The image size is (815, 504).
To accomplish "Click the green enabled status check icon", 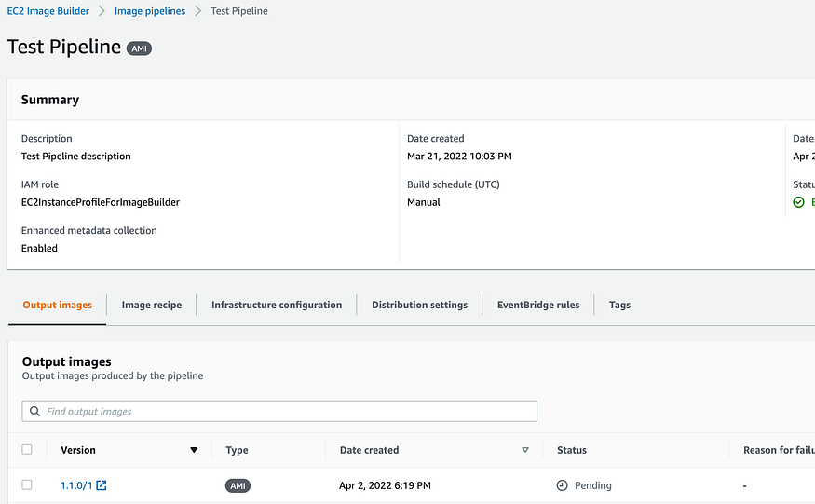I will (x=799, y=202).
